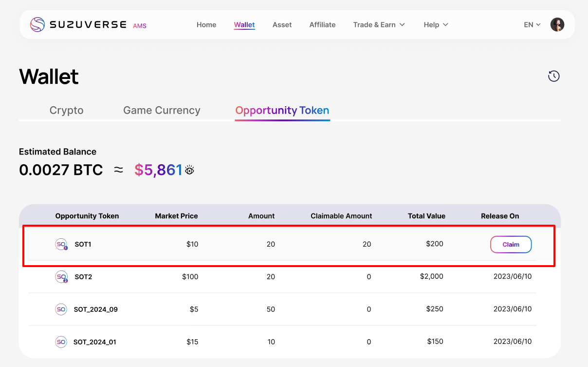Click the SOT1 token icon
The height and width of the screenshot is (367, 588).
[61, 244]
